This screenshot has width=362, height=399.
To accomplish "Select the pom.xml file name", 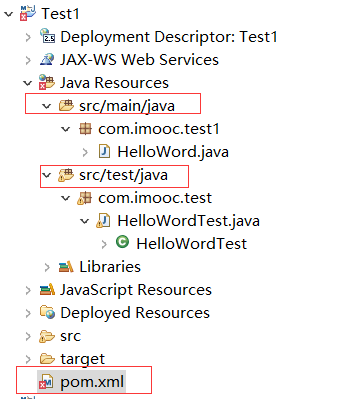I will pos(92,382).
